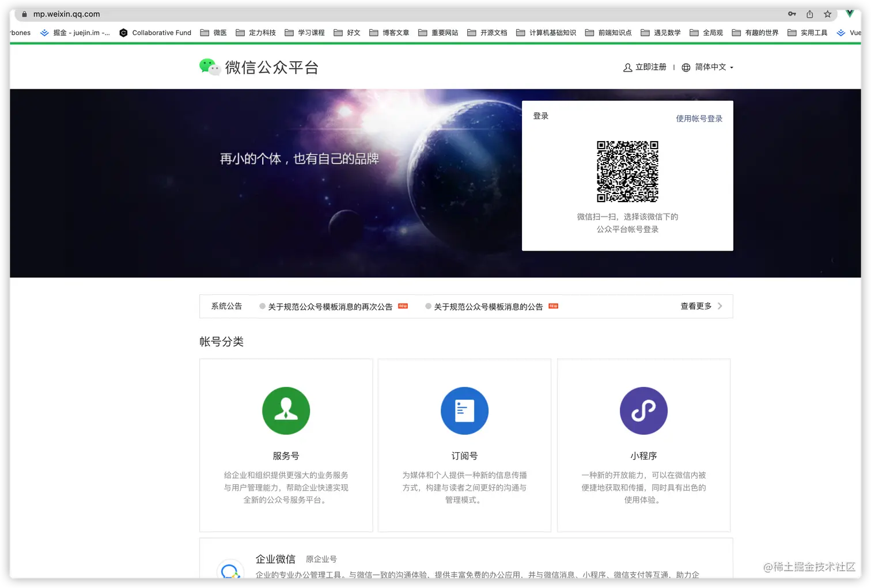Open the 有趣的世界 bookmark folder
This screenshot has width=871, height=588.
click(755, 33)
